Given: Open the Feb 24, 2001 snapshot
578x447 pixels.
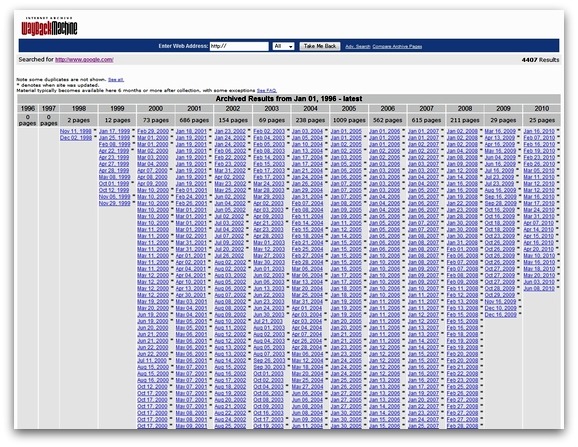Looking at the screenshot, I should (191, 197).
